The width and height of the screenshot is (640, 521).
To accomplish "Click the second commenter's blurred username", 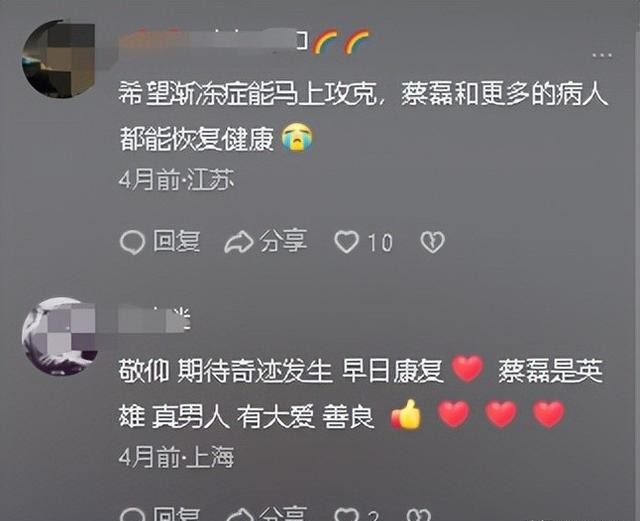I will click(x=155, y=318).
